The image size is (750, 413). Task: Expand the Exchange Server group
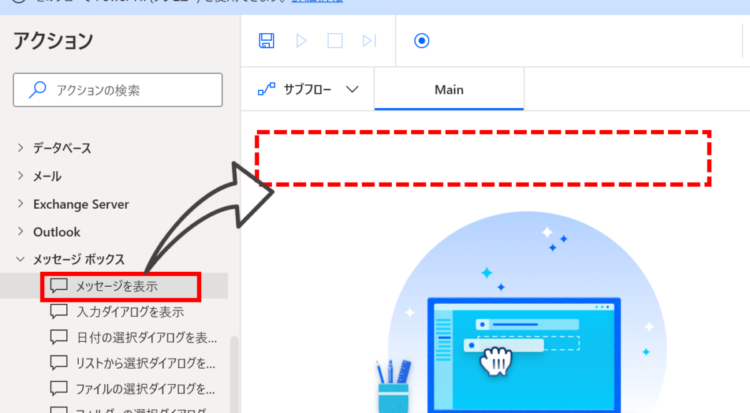tap(20, 204)
